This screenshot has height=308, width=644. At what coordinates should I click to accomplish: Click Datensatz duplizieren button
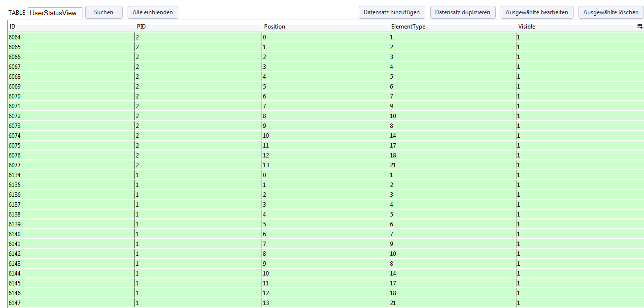pyautogui.click(x=463, y=12)
